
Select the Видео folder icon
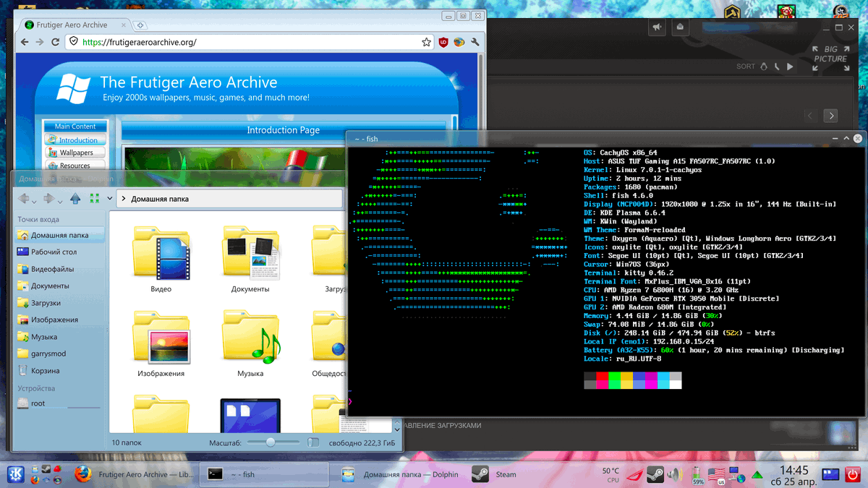[x=161, y=253]
